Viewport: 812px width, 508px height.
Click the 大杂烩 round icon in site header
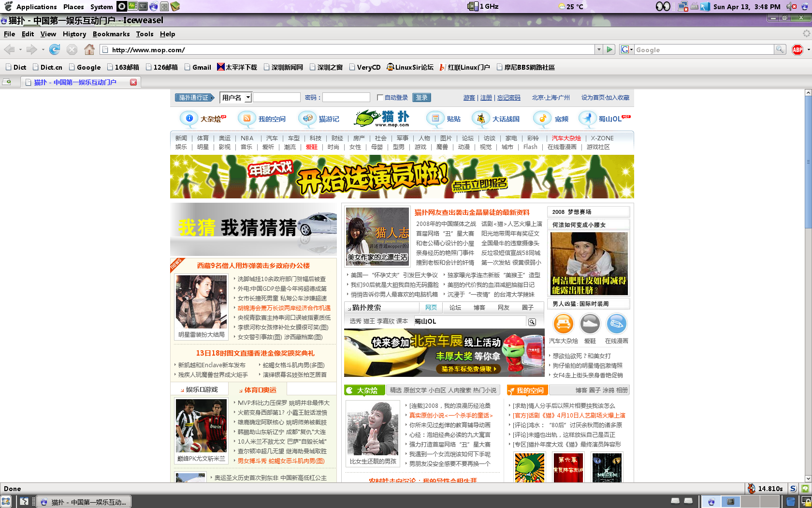pos(189,119)
